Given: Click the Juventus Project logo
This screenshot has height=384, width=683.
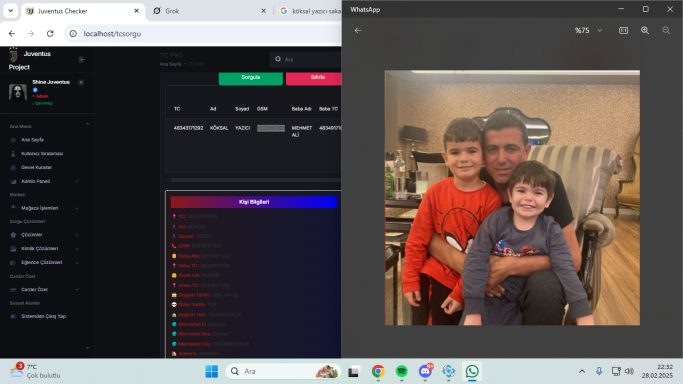Looking at the screenshot, I should click(14, 55).
